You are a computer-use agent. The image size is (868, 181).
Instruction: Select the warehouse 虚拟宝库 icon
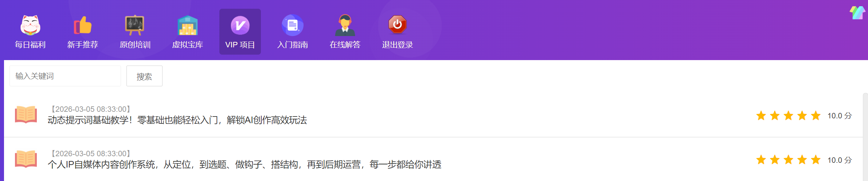click(x=188, y=25)
